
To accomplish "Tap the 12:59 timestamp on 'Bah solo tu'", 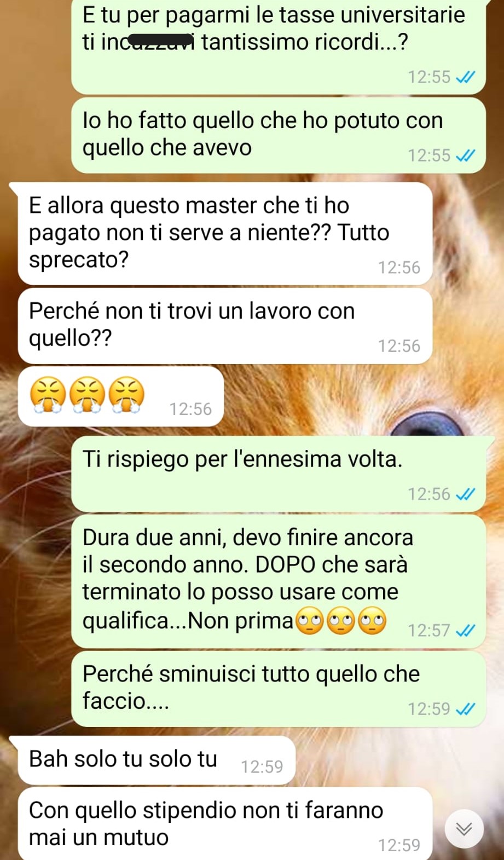I will [262, 766].
